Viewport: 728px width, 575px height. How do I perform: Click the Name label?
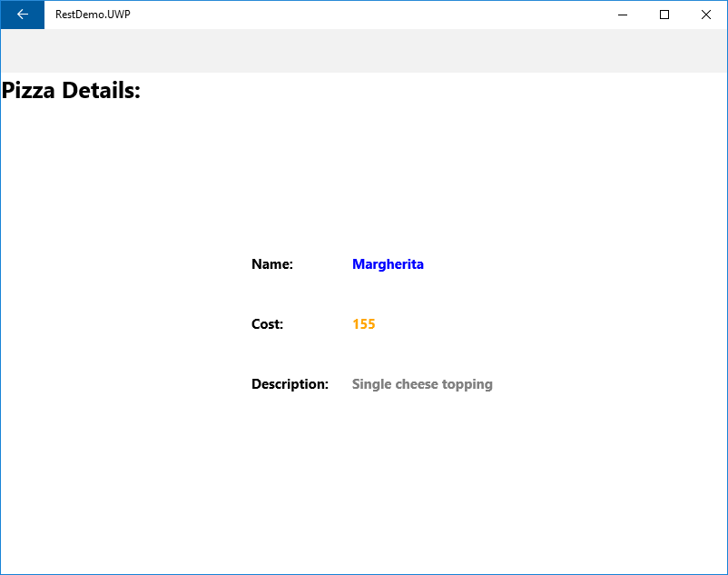coord(271,263)
